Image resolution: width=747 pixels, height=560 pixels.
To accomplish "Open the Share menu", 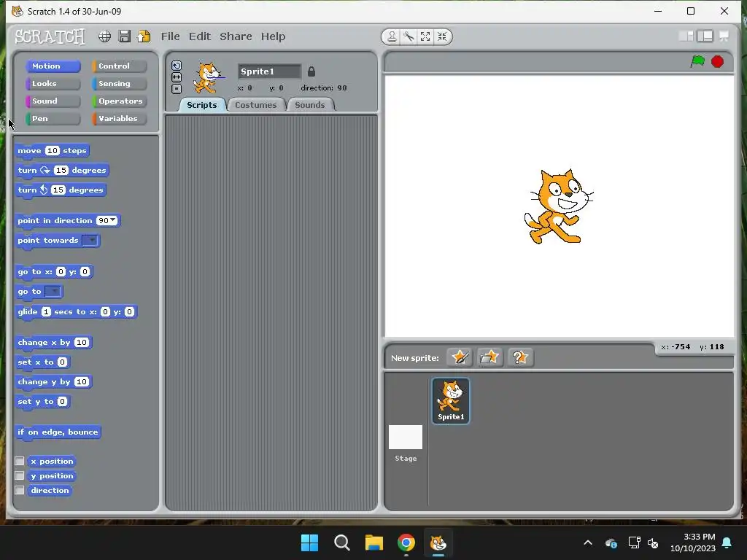I will click(x=236, y=36).
